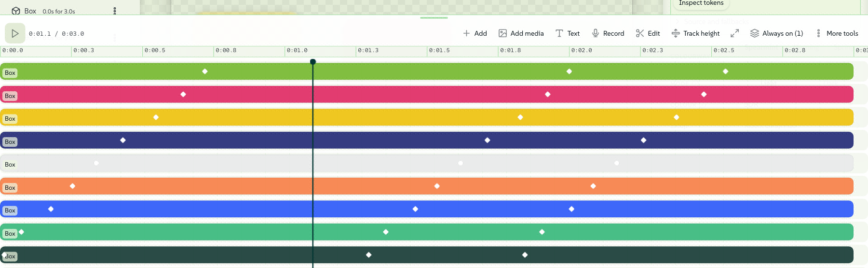Select the Box label on mint green track
The image size is (868, 268).
pos(10,234)
